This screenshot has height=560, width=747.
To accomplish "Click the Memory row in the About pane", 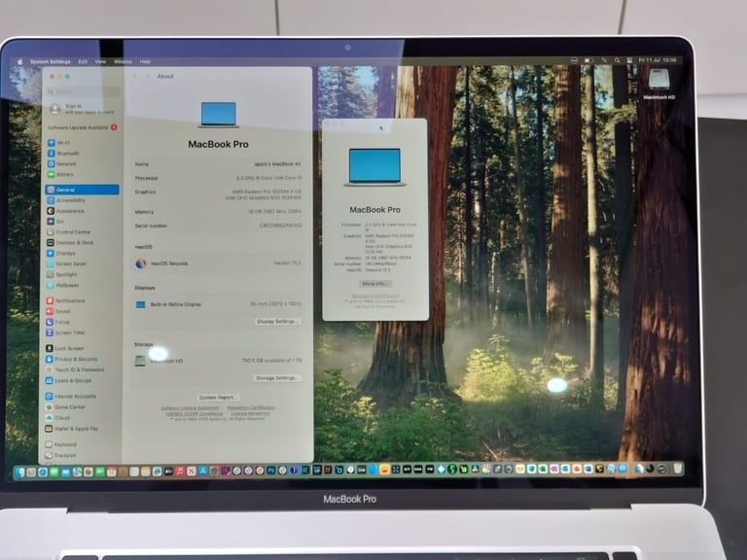I will tap(218, 212).
